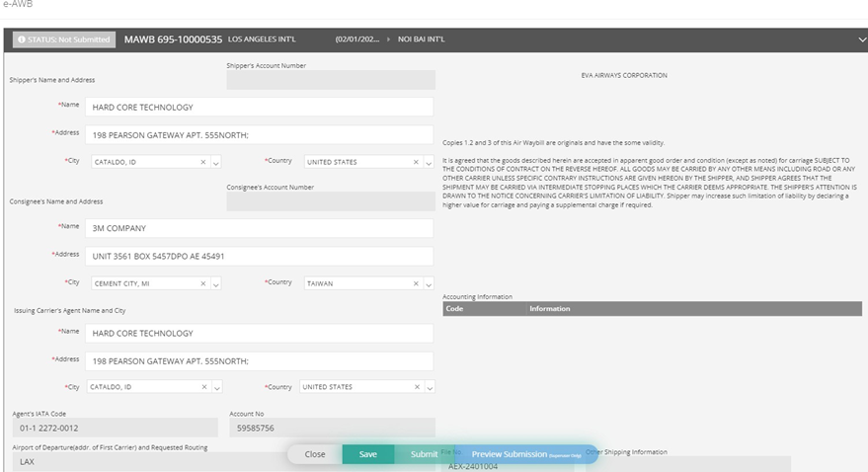Clear the TAIWAN country selection

click(x=416, y=283)
